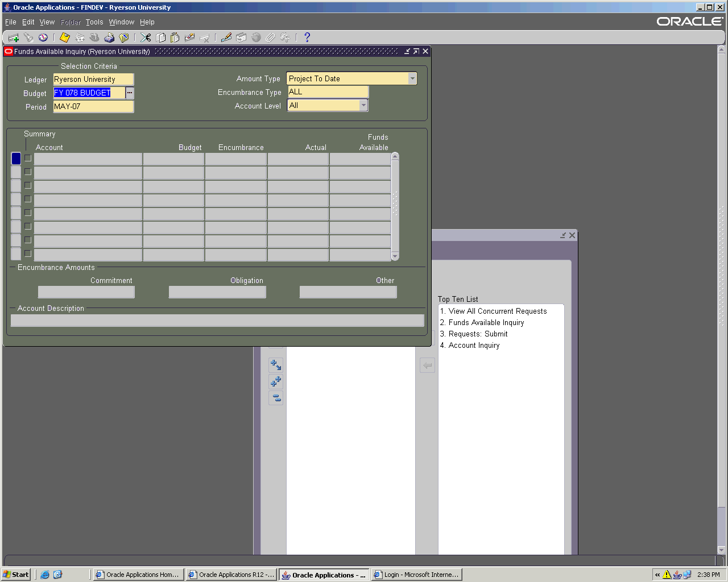Open the Amount Type dropdown
The height and width of the screenshot is (582, 728).
(412, 79)
